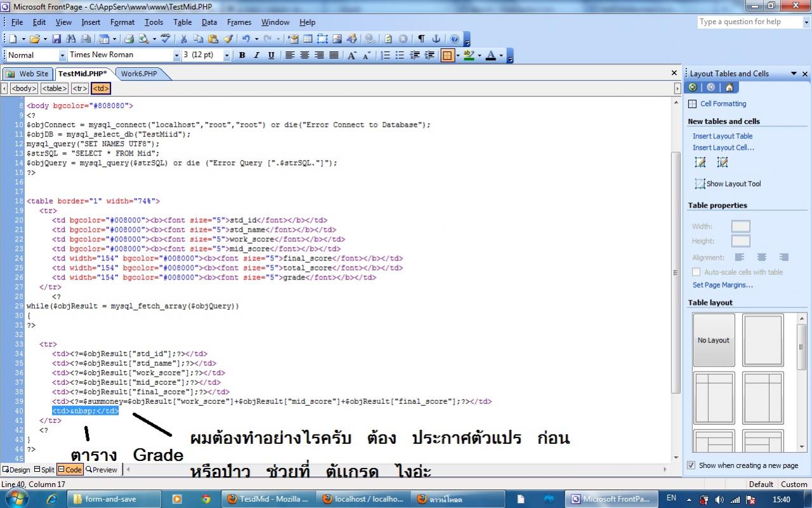Click the Increase Font Size icon

click(x=352, y=55)
